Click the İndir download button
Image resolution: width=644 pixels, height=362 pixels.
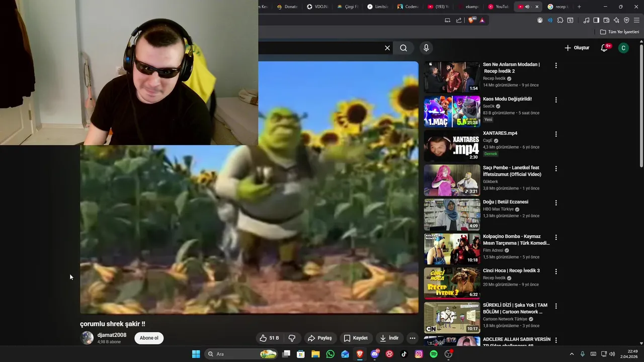[389, 338]
